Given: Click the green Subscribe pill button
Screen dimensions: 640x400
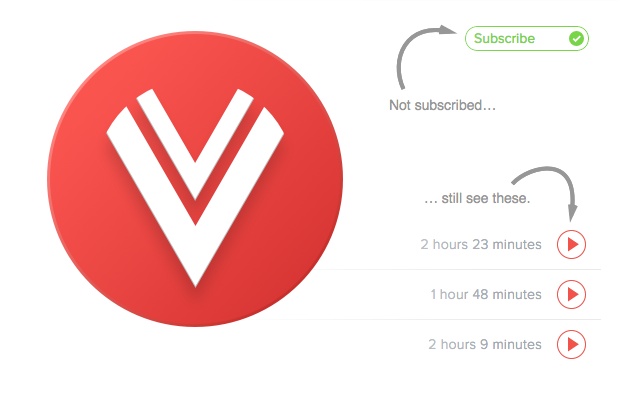Looking at the screenshot, I should (x=527, y=38).
